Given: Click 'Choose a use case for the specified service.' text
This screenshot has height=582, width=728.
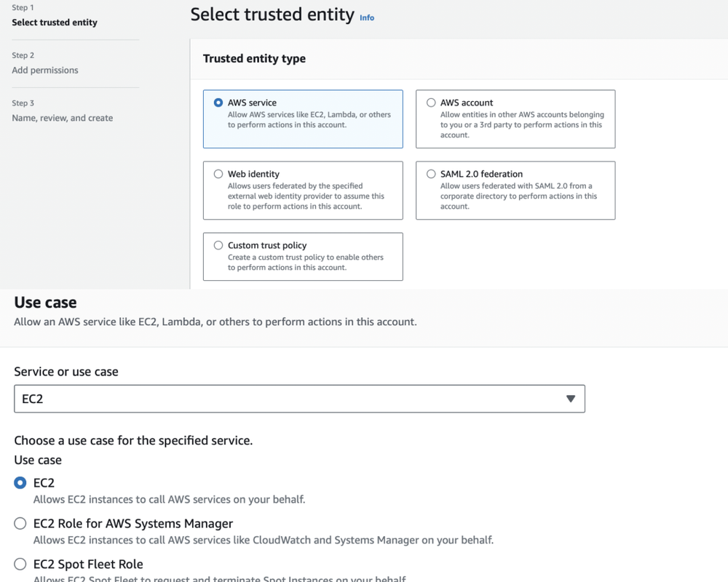Looking at the screenshot, I should pos(133,440).
